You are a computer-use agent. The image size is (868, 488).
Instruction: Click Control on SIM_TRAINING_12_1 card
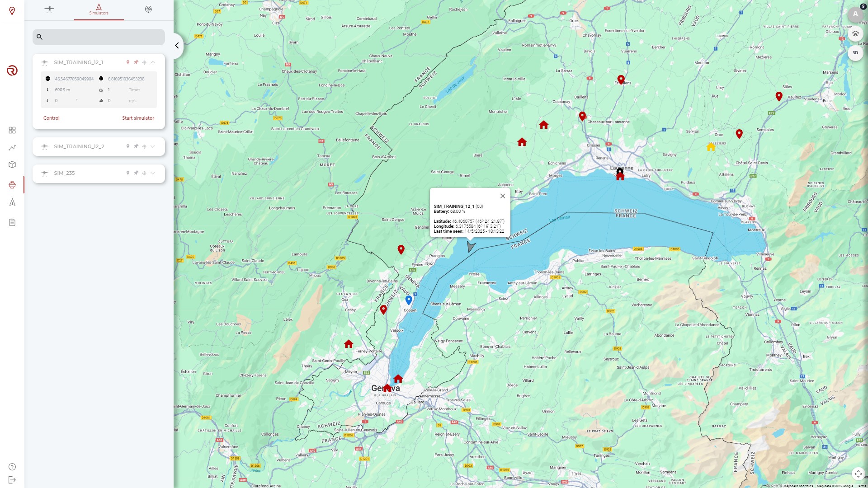52,118
